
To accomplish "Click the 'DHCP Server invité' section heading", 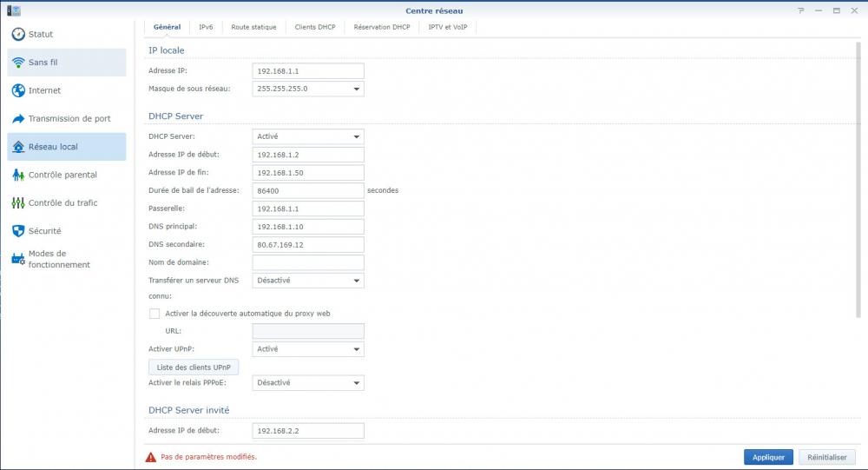I will tap(188, 410).
